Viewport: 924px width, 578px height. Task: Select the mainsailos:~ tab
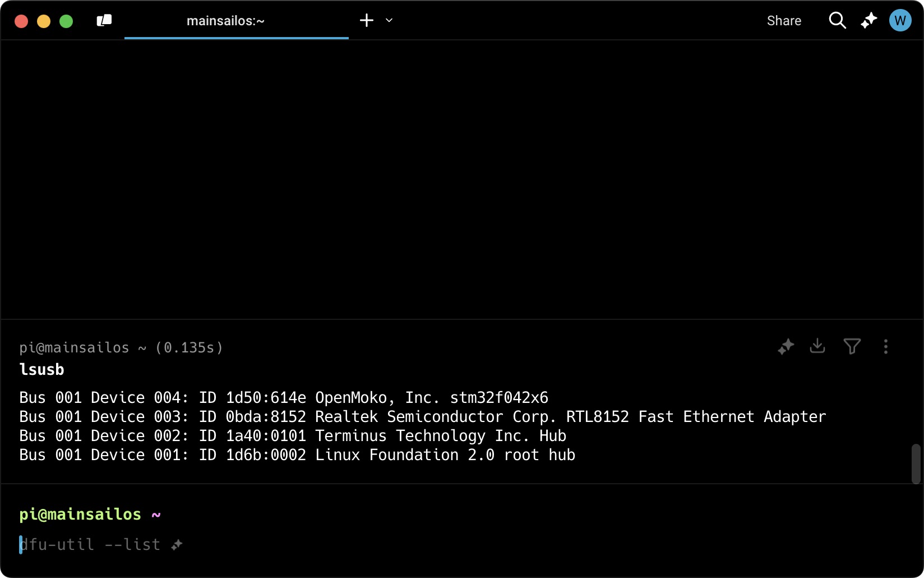(236, 21)
